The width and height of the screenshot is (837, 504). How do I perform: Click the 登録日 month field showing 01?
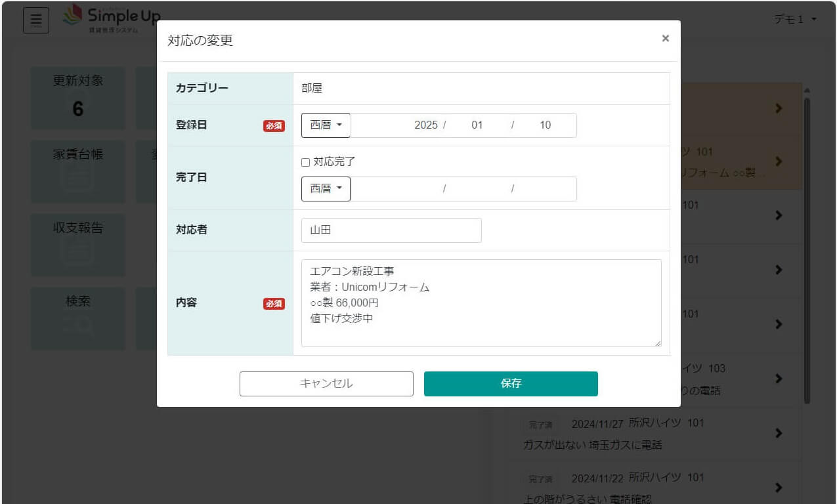pyautogui.click(x=477, y=125)
